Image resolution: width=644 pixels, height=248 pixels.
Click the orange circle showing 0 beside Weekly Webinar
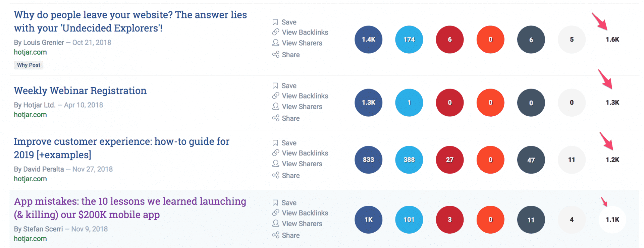[490, 103]
